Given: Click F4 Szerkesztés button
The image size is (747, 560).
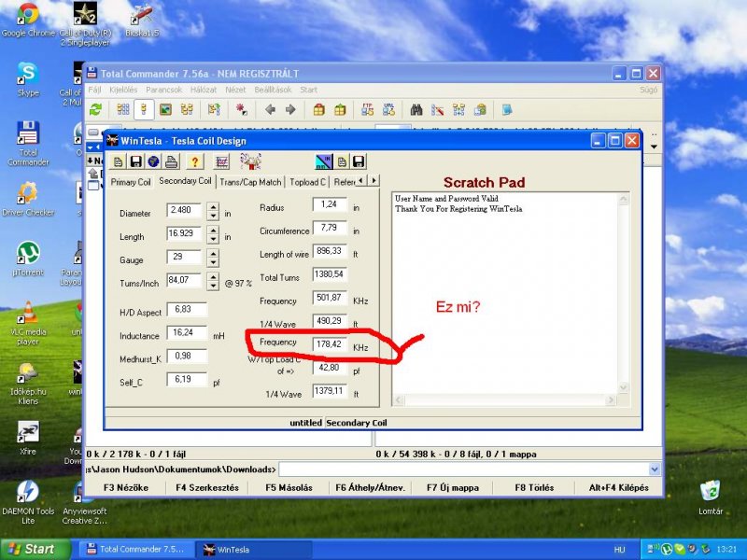Looking at the screenshot, I should point(207,487).
